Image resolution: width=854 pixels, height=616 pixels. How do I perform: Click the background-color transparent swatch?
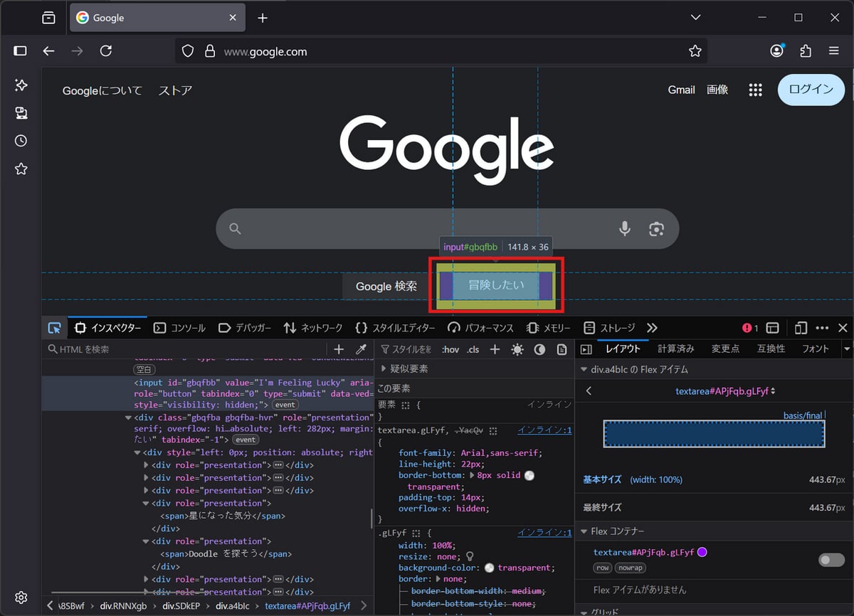pos(489,568)
